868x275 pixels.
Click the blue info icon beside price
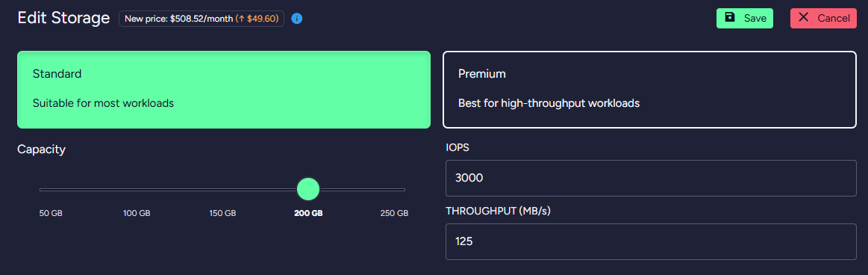click(297, 19)
